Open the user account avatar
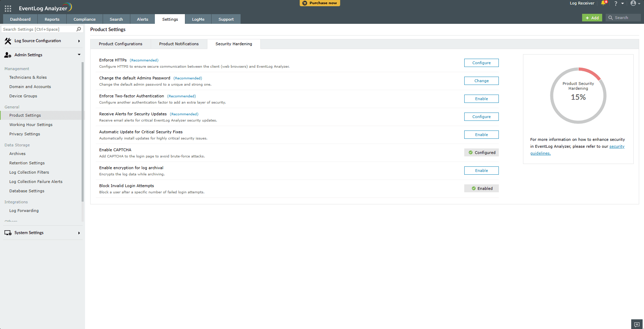 (x=633, y=3)
